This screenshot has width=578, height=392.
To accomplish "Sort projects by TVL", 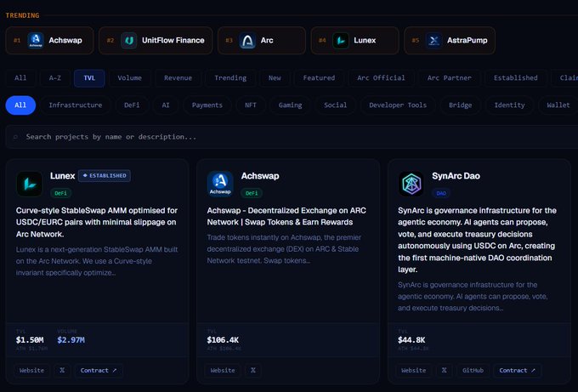I will [x=89, y=78].
